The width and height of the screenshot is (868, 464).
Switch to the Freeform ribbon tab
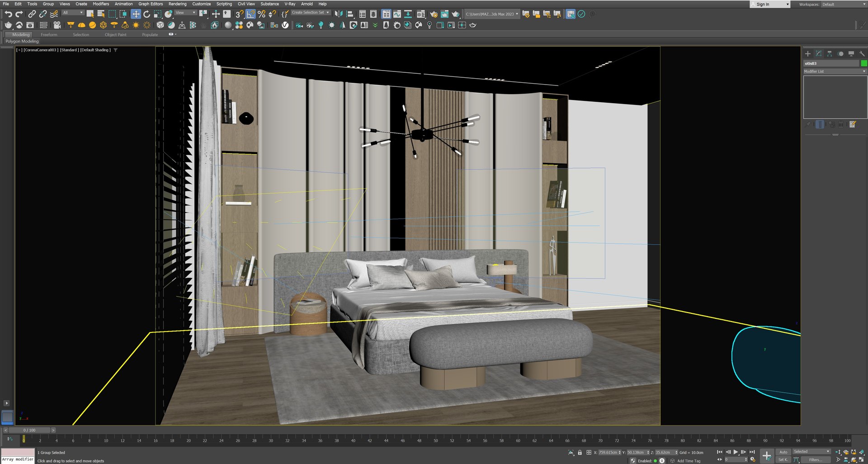click(49, 34)
